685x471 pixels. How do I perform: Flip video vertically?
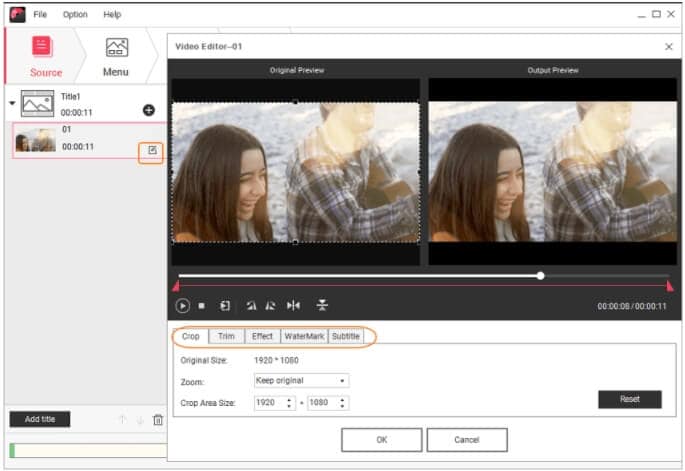click(x=322, y=305)
